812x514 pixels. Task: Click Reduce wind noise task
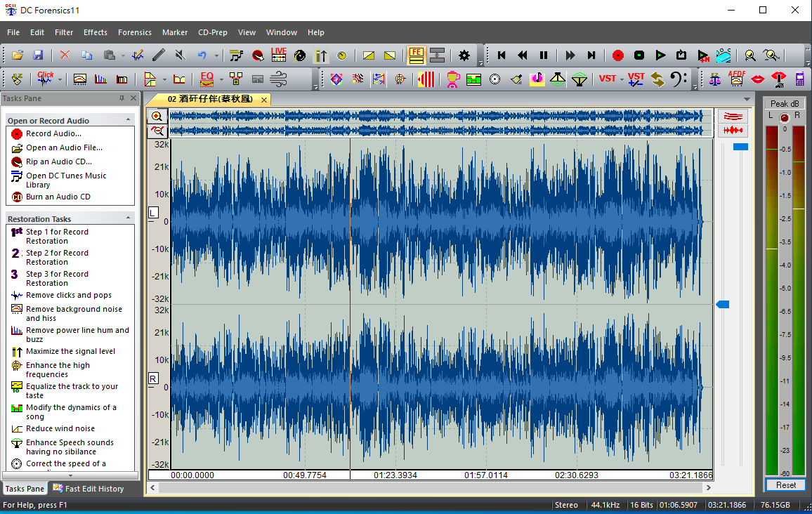(60, 428)
